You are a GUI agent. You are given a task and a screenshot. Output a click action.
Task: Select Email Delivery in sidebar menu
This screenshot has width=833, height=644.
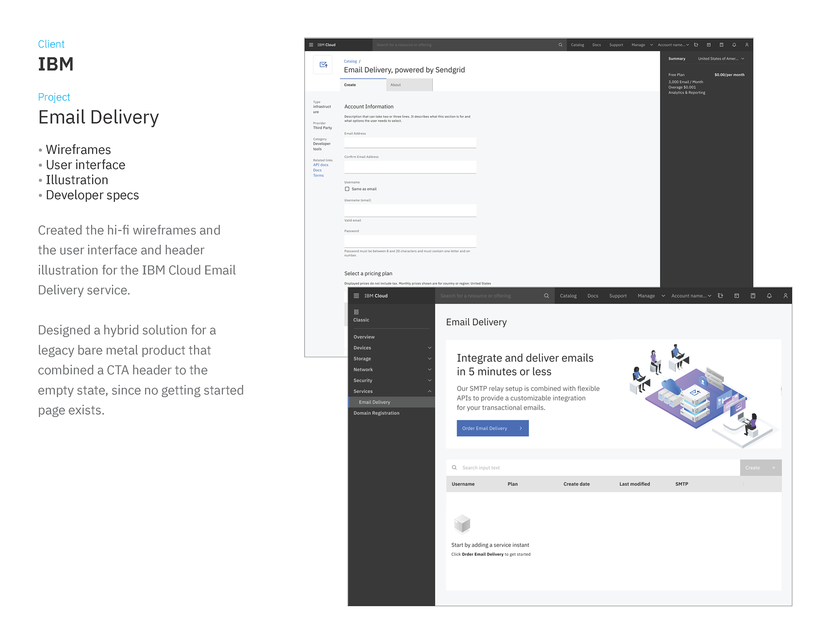click(x=374, y=402)
